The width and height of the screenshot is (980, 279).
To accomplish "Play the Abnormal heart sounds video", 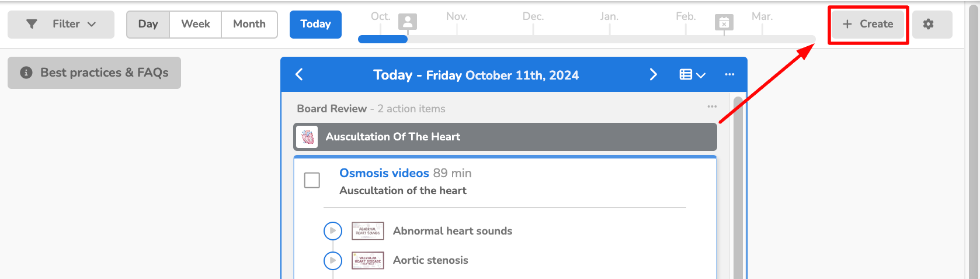I will point(333,231).
